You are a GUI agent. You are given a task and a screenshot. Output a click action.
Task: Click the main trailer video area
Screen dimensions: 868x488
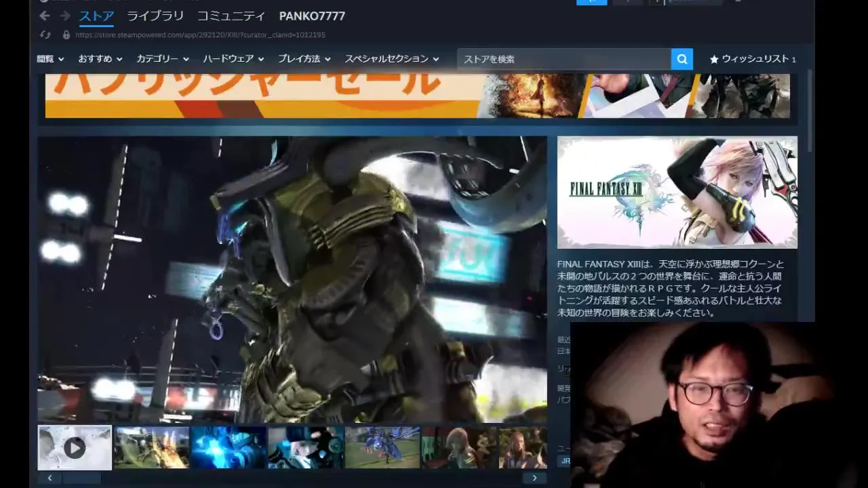click(292, 280)
